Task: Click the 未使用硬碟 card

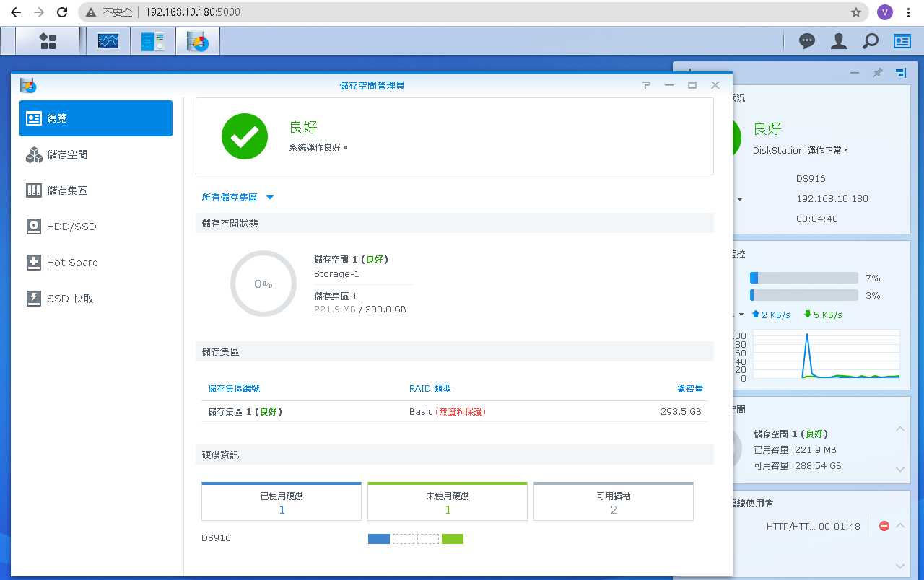Action: [x=448, y=501]
